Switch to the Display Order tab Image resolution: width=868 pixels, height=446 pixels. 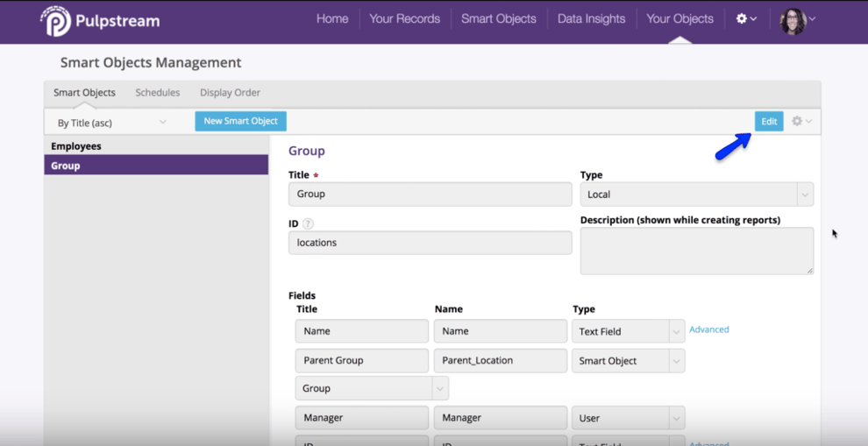coord(230,92)
